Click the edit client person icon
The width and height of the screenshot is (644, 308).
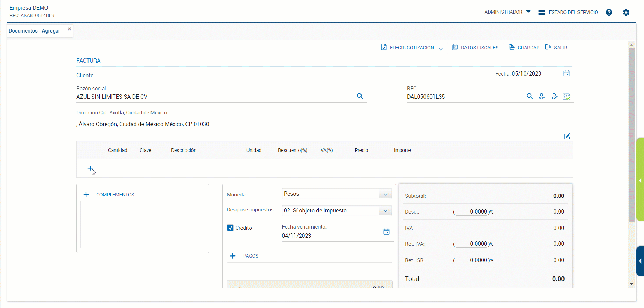tap(554, 96)
